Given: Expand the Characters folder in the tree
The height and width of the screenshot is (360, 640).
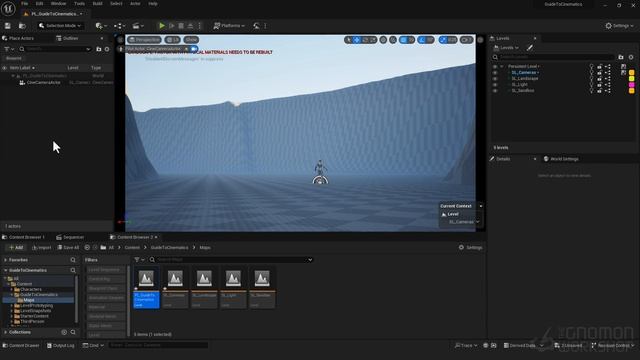Looking at the screenshot, I should point(12,289).
